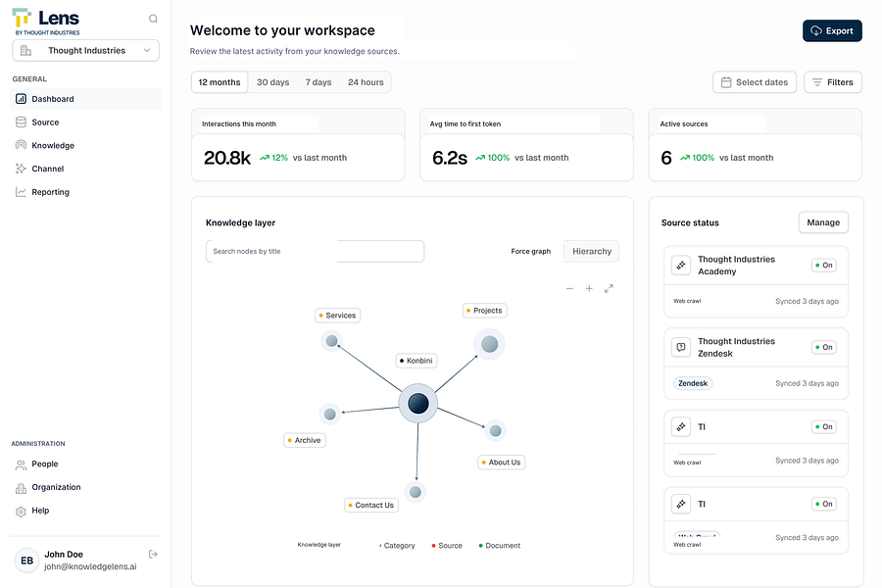
Task: Open Channel in the sidebar
Action: tap(85, 169)
